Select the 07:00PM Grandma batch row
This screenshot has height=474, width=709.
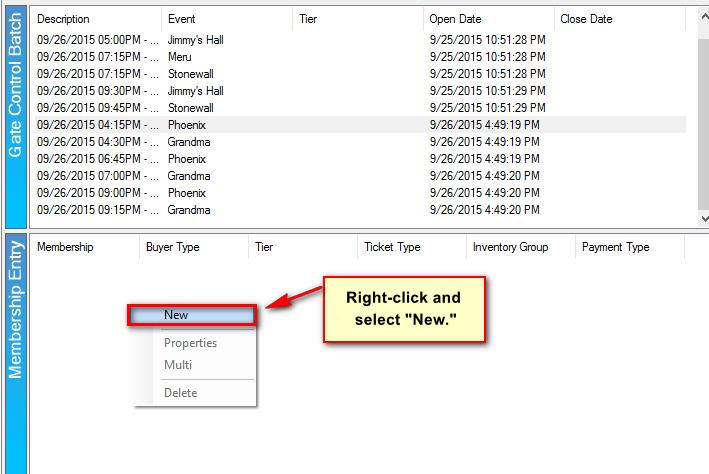coord(360,176)
